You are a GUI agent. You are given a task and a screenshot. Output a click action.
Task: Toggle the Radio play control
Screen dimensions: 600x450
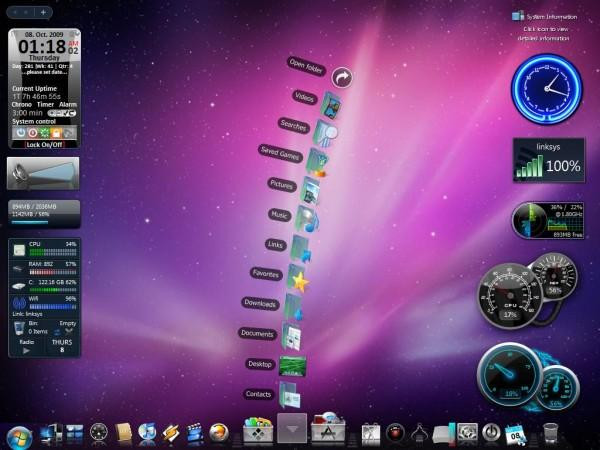click(x=26, y=350)
